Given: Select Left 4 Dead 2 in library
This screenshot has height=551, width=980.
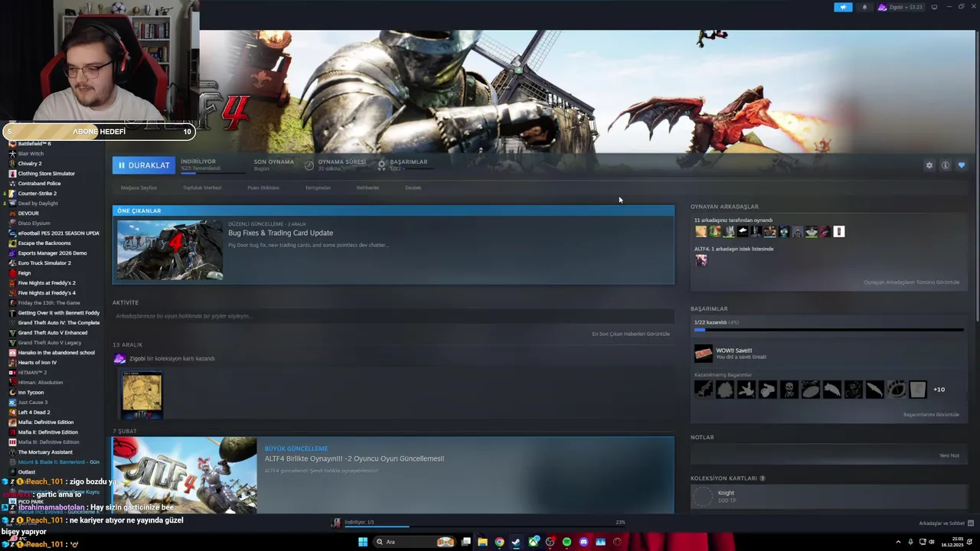Looking at the screenshot, I should click(x=34, y=412).
